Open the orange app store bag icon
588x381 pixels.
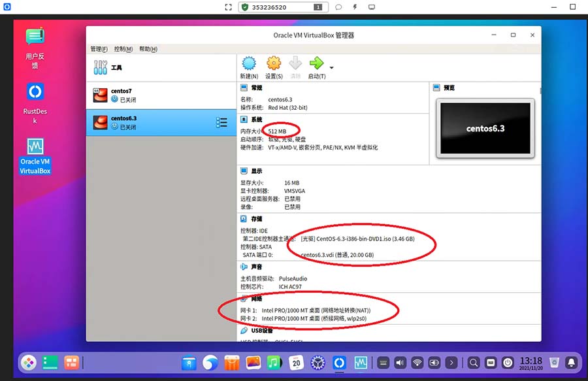(x=232, y=363)
